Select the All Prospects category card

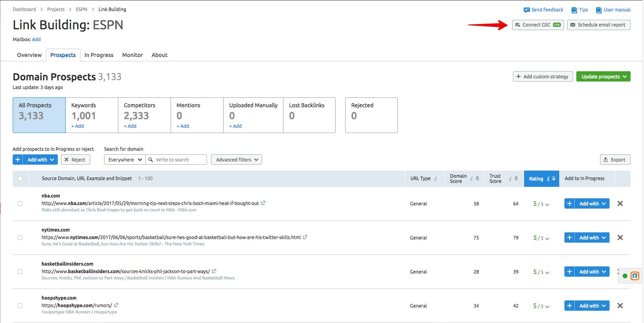click(x=39, y=115)
